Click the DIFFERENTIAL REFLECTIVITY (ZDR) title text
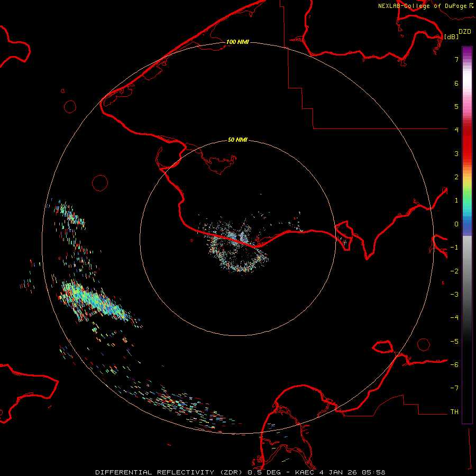 click(169, 472)
